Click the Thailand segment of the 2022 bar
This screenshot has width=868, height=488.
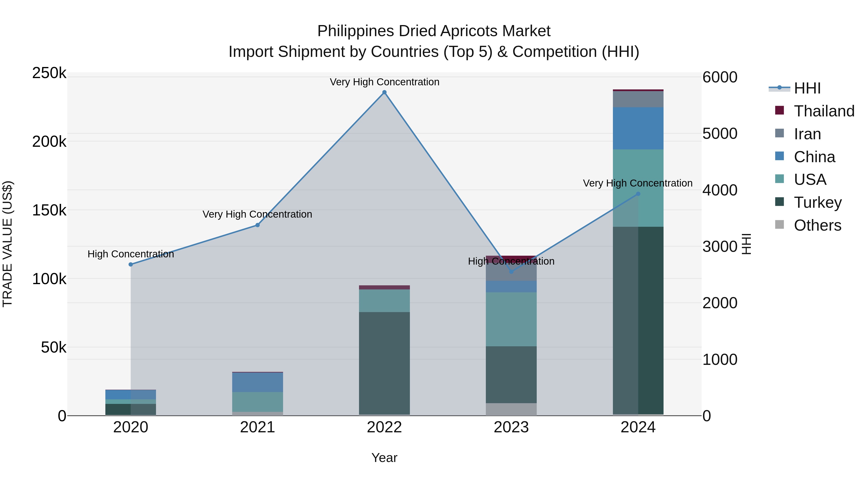point(385,287)
